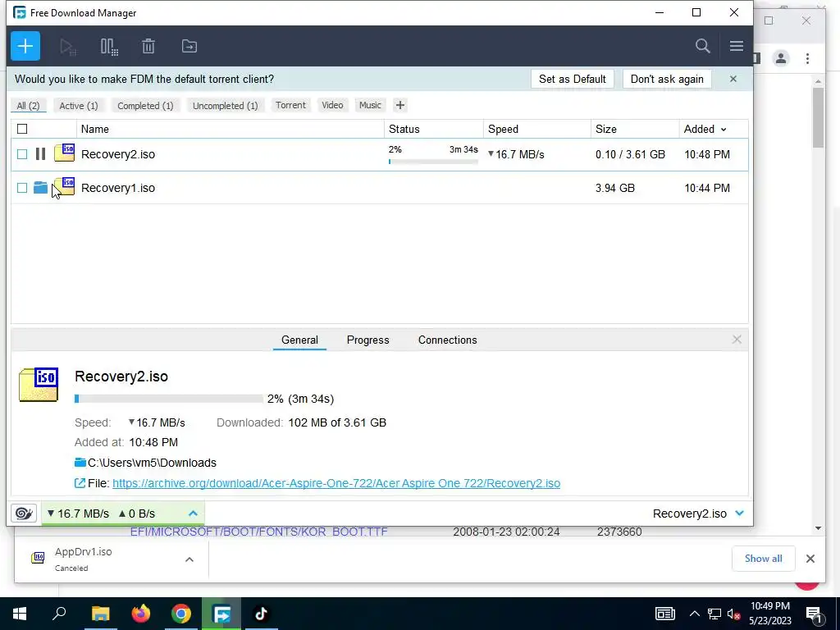
Task: Click Show all in Chrome downloads bar
Action: [763, 559]
